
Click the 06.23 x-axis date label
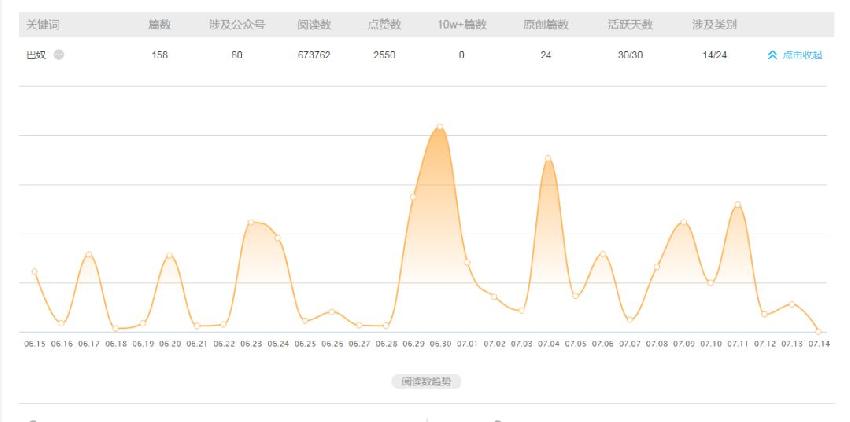pyautogui.click(x=250, y=344)
